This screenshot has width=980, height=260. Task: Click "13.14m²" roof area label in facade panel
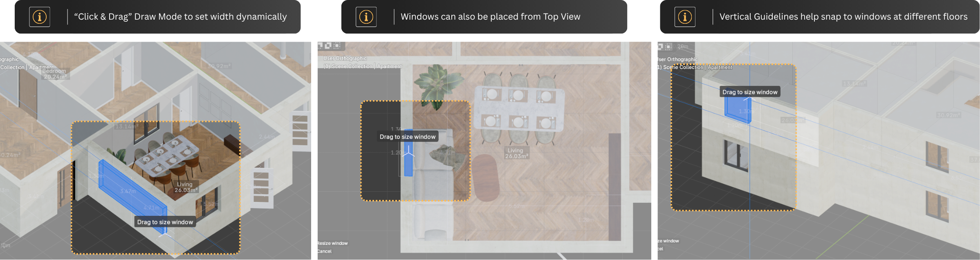(854, 84)
